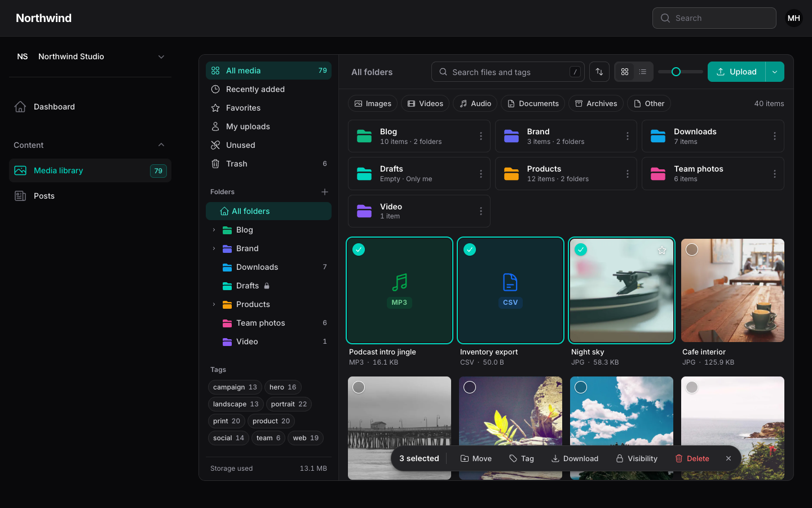Switch to grid view

pos(625,72)
